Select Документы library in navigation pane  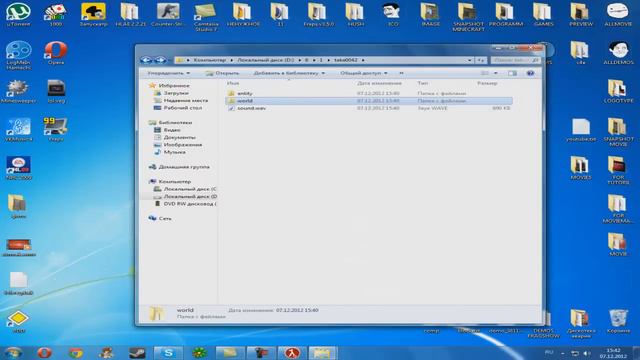(x=179, y=137)
